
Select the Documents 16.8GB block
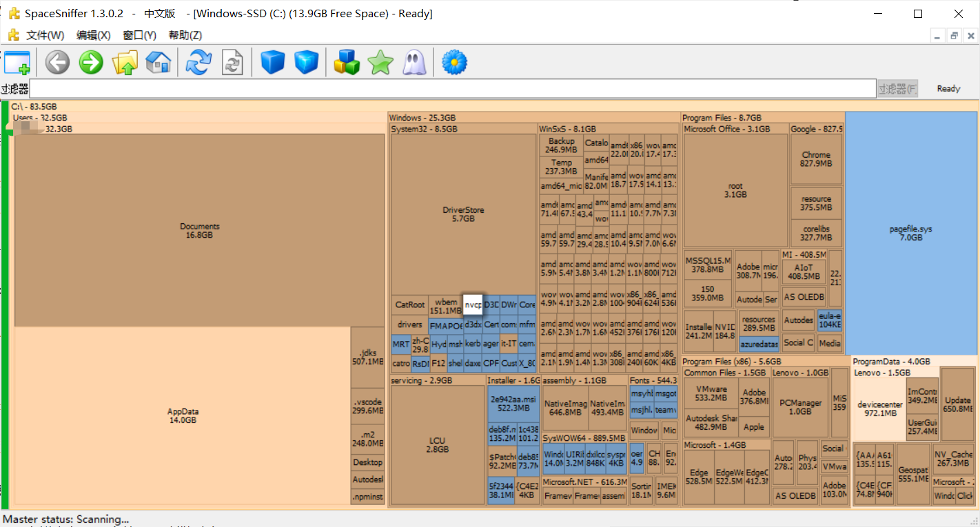coord(200,230)
